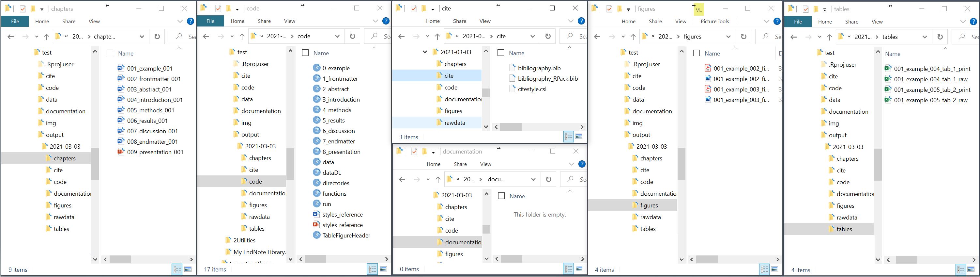The width and height of the screenshot is (980, 277).
Task: Refresh the documentation window location
Action: tap(548, 179)
